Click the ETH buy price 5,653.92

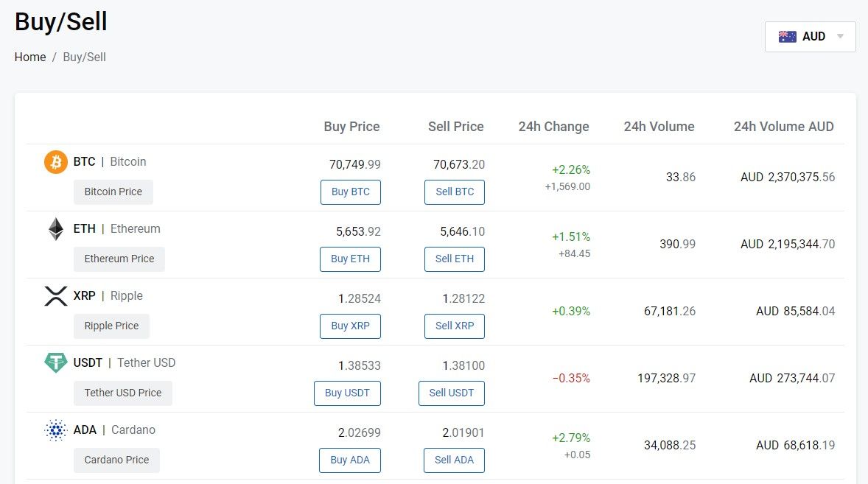pyautogui.click(x=358, y=231)
